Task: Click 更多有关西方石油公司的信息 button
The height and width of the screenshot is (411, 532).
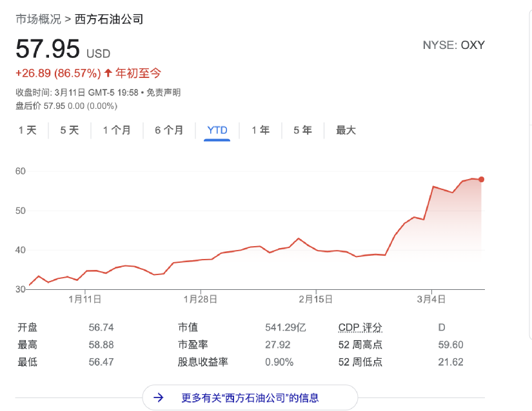Action: 251,397
